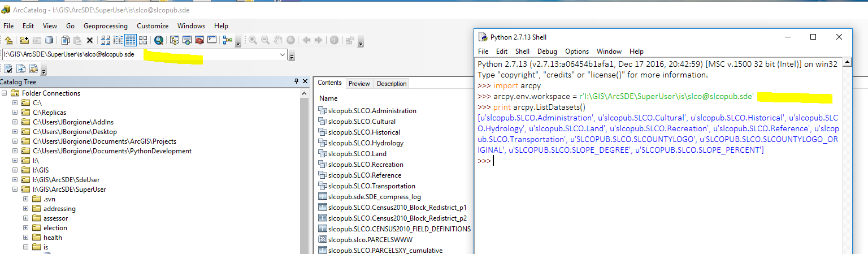This screenshot has height=254, width=868.
Task: Open the Shell menu in Python
Action: click(x=522, y=51)
